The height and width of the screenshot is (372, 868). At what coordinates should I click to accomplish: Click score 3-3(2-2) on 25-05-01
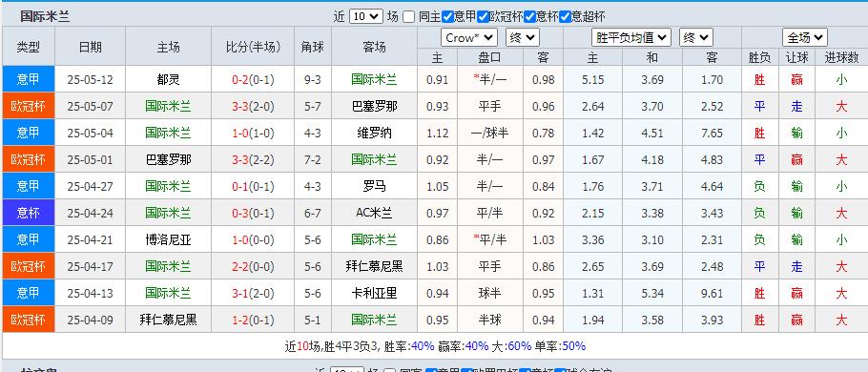pyautogui.click(x=253, y=160)
